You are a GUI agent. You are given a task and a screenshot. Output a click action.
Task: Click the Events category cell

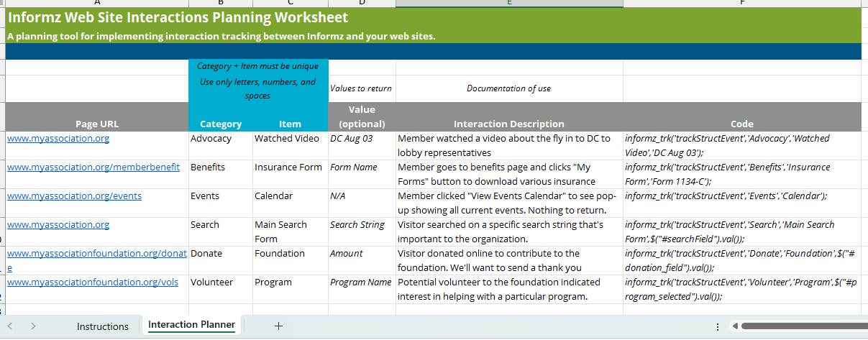click(221, 203)
